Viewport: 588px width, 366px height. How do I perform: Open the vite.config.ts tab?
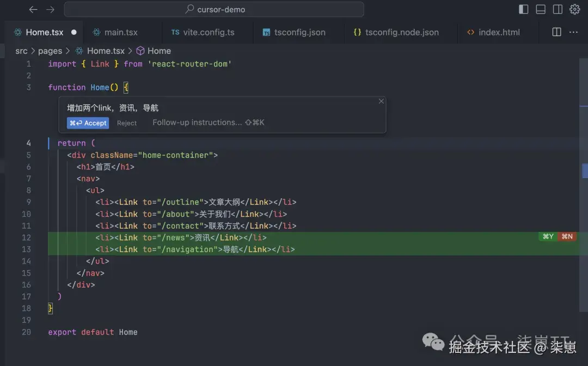pos(209,32)
